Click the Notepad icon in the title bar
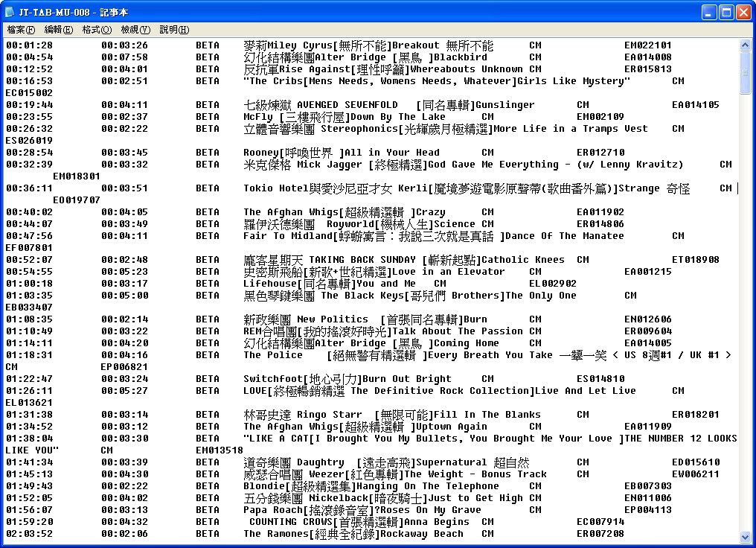 click(x=9, y=12)
